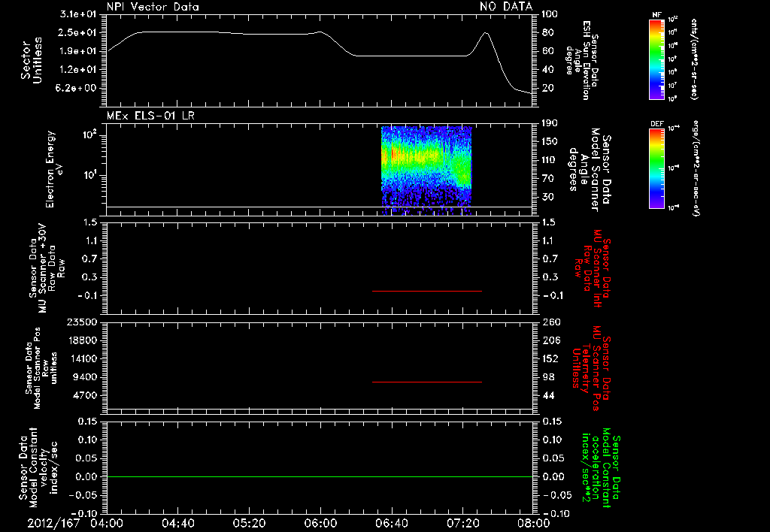Click the "Model Scanner Angle degrees" axis title

pos(585,170)
